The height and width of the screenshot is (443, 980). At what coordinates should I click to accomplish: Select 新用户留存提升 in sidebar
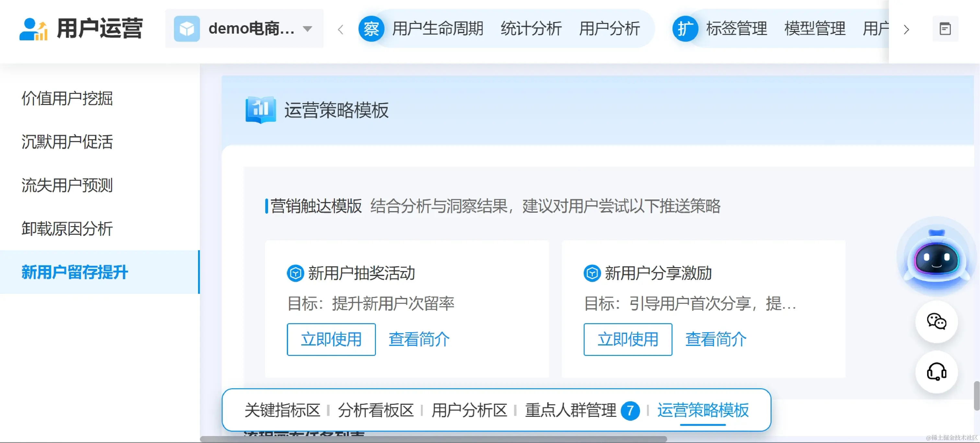coord(100,272)
